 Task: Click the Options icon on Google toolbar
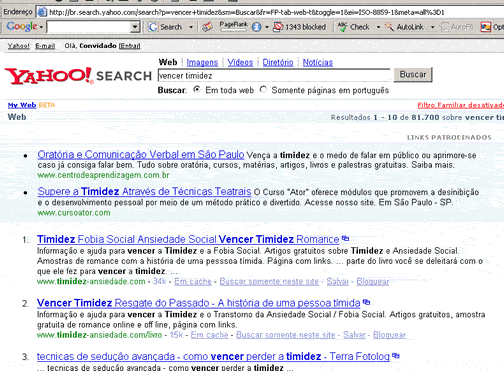click(x=485, y=27)
